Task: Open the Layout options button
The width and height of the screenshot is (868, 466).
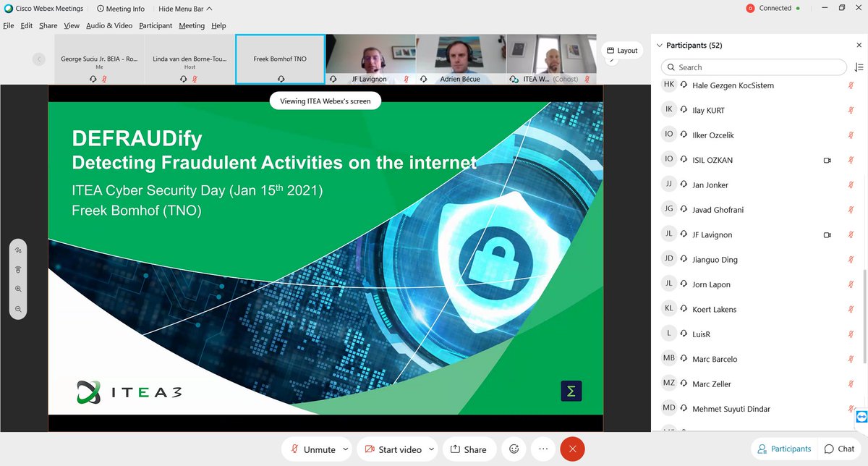Action: (x=622, y=51)
